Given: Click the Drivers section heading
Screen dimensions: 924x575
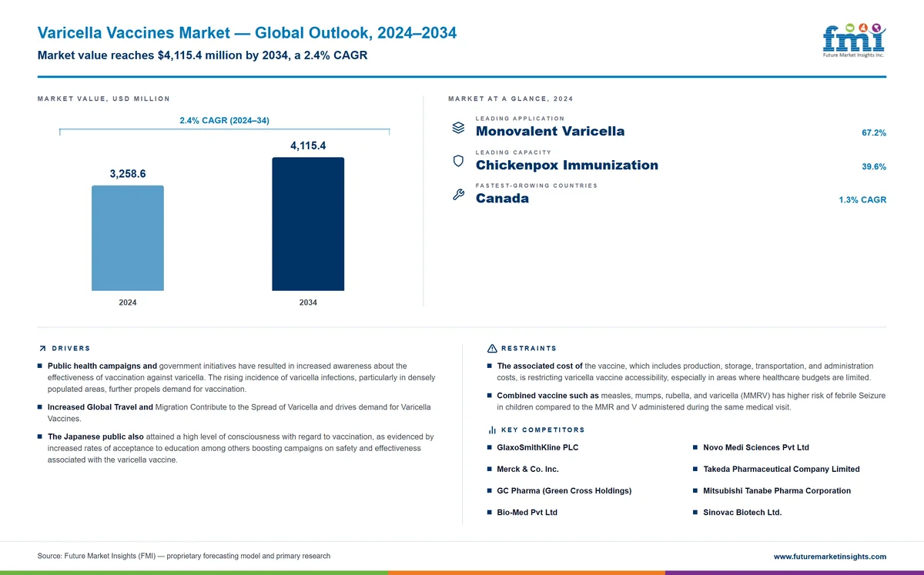Looking at the screenshot, I should pos(71,349).
